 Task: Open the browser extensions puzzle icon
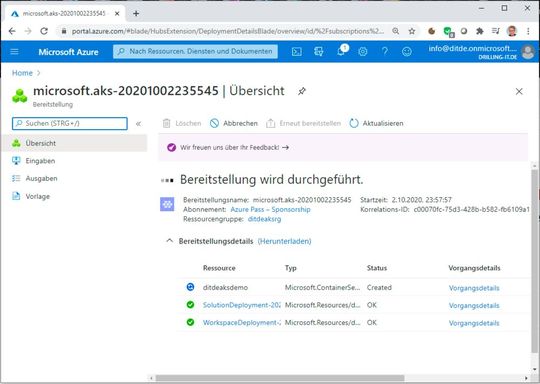(479, 31)
